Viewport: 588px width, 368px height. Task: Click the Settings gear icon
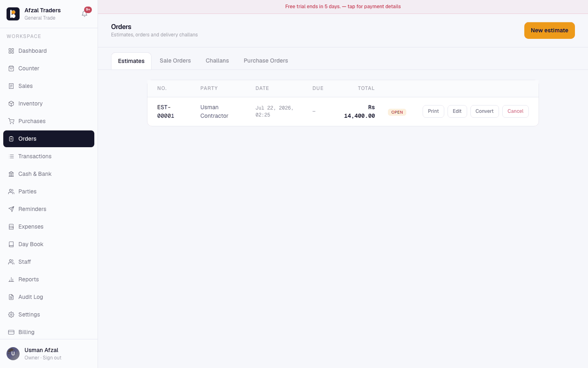pyautogui.click(x=11, y=315)
